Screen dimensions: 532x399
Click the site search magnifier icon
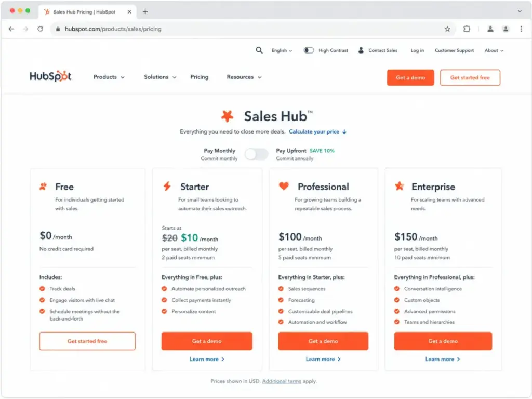[x=259, y=50]
